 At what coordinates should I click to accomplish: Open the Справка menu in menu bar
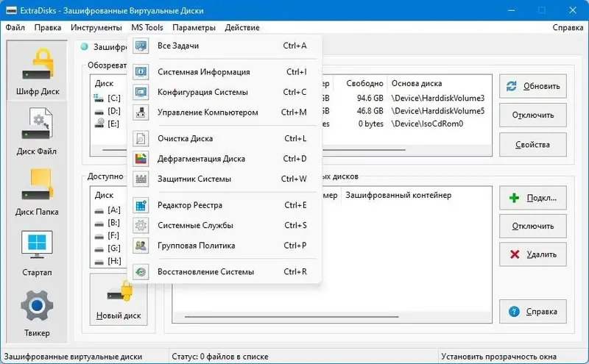pos(568,27)
